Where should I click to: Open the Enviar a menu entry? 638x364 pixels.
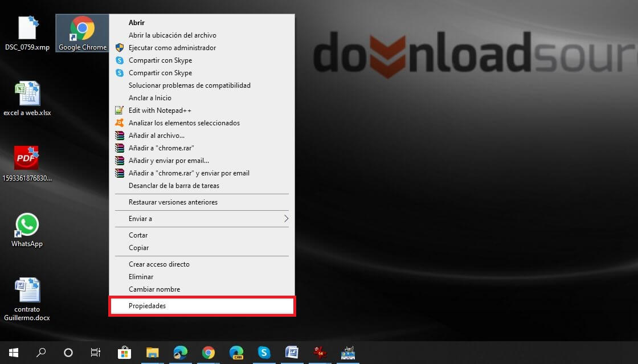[x=202, y=219]
